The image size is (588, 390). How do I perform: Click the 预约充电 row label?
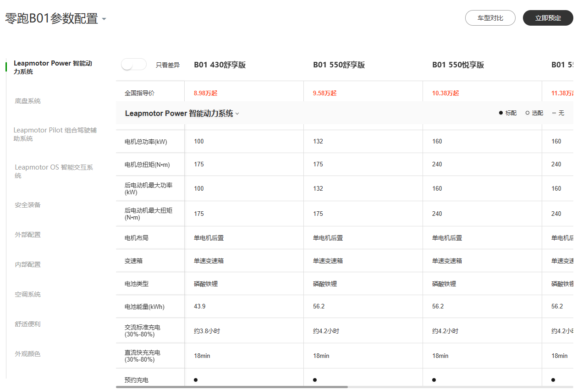[x=137, y=380]
